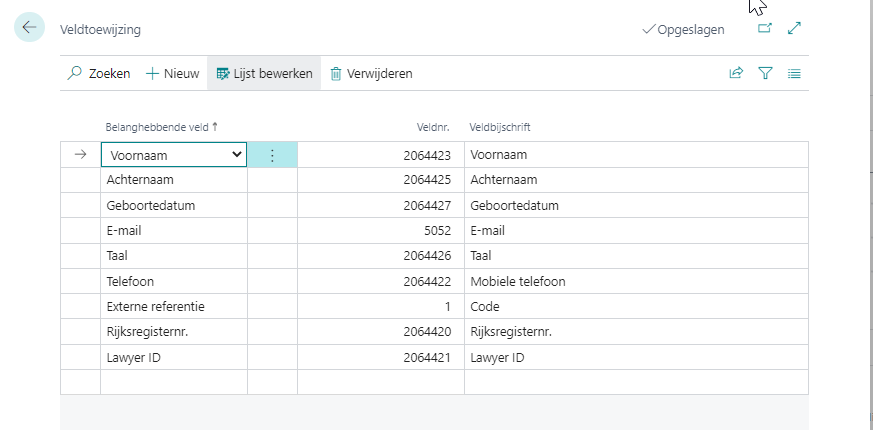Open the filter pane
873x430 pixels.
[766, 73]
